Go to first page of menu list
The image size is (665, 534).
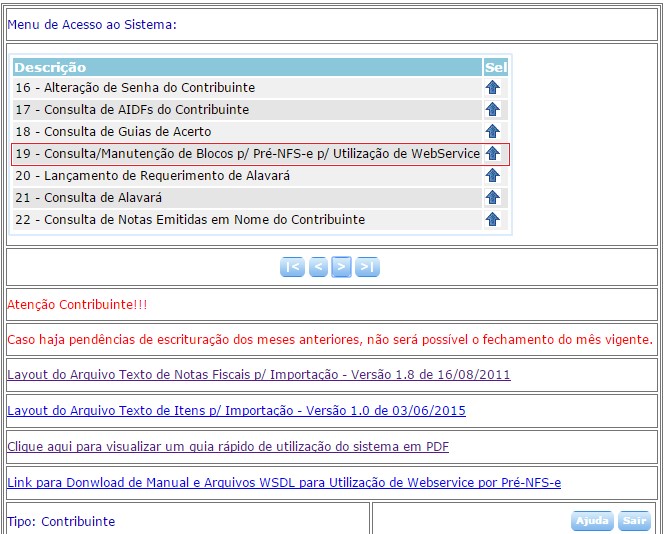coord(292,267)
